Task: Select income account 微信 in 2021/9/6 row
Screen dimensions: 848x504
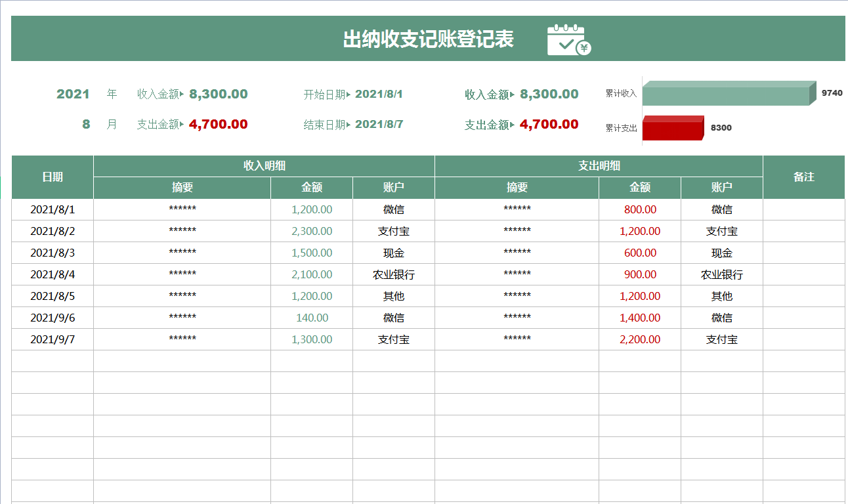Action: [x=394, y=318]
